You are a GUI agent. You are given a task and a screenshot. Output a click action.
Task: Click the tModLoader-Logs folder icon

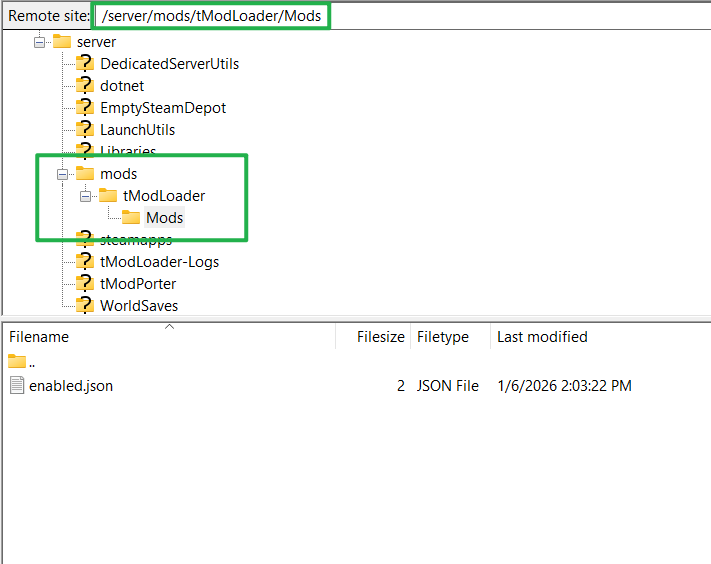click(x=85, y=261)
